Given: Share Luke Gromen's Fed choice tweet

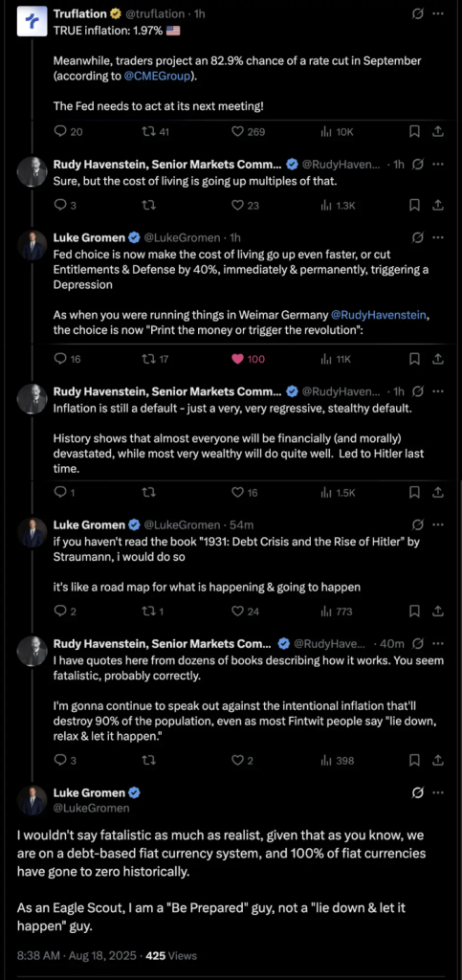Looking at the screenshot, I should point(438,359).
